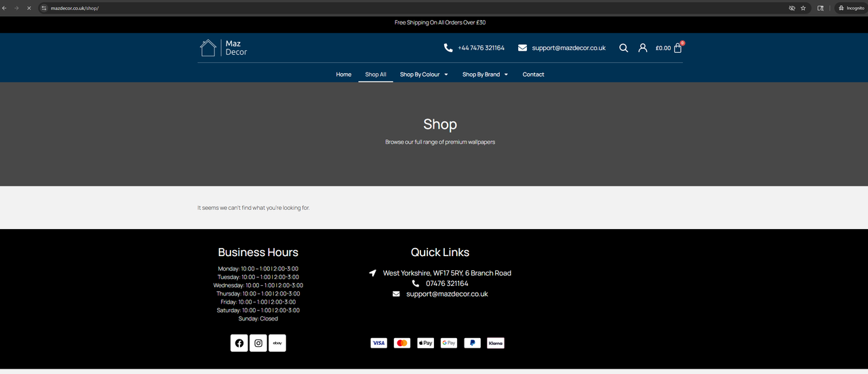Click the Google Pay badge
This screenshot has height=374, width=868.
[449, 344]
